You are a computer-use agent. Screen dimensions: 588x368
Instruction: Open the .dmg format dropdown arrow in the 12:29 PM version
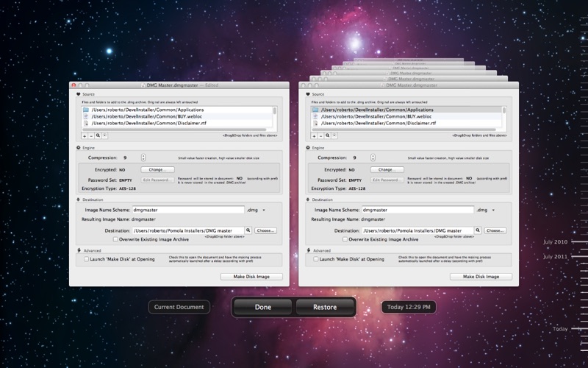click(x=493, y=210)
